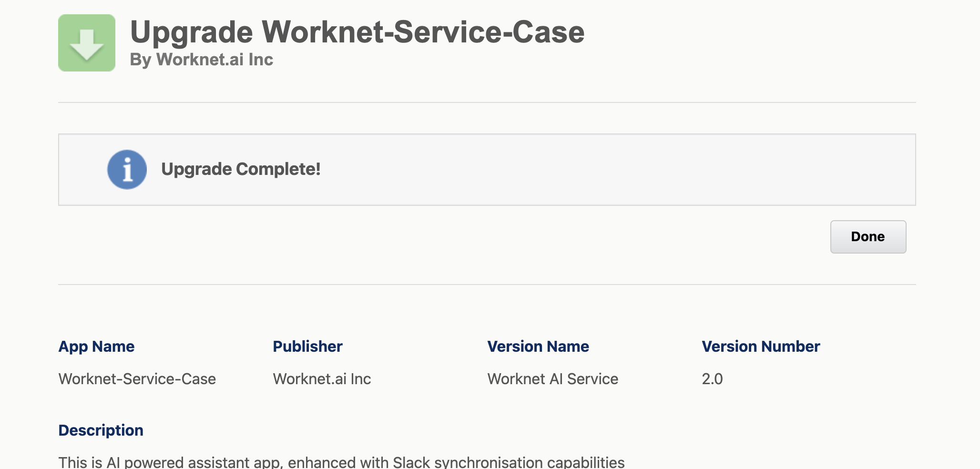Click the Description heading

pos(101,430)
